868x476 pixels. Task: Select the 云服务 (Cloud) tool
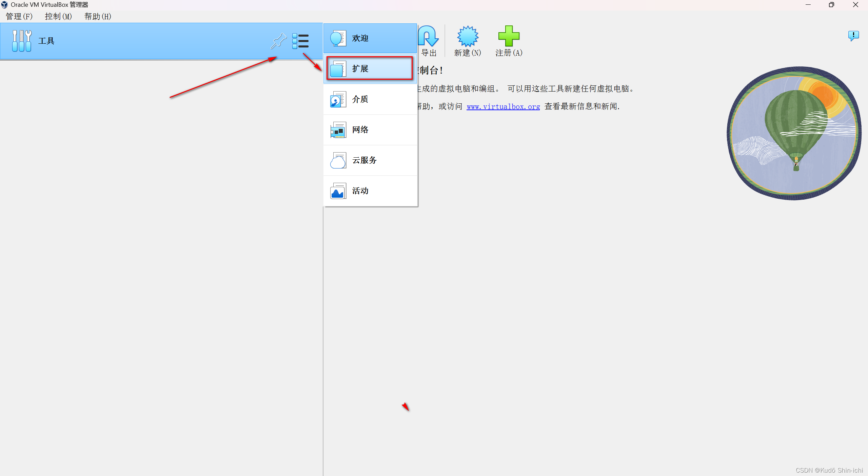pos(369,160)
